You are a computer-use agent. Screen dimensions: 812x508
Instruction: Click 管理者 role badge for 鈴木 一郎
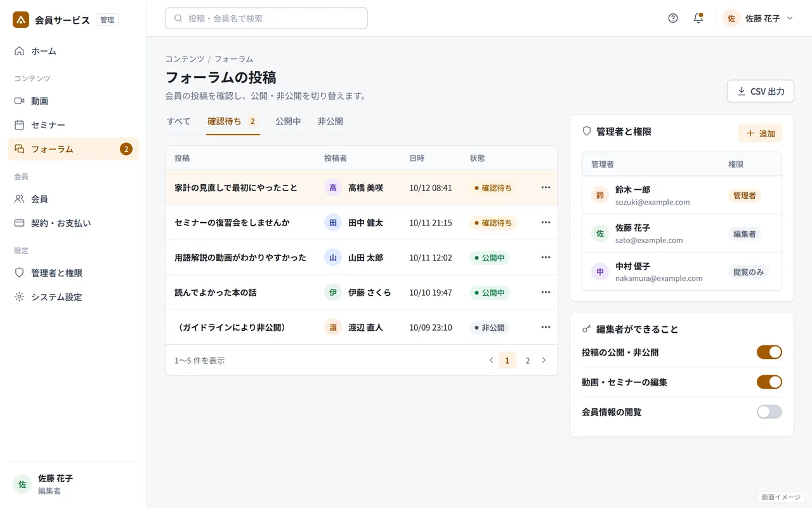point(745,196)
